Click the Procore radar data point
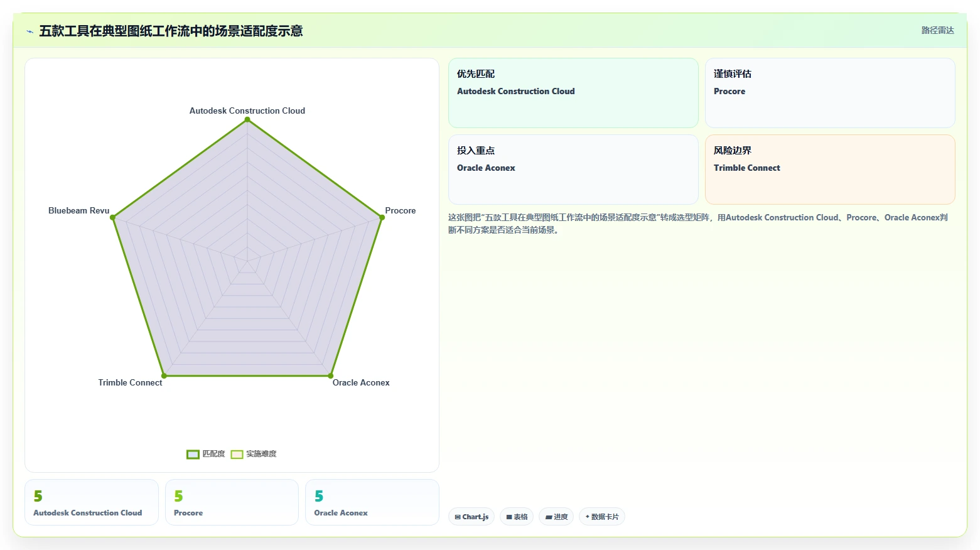 [382, 217]
